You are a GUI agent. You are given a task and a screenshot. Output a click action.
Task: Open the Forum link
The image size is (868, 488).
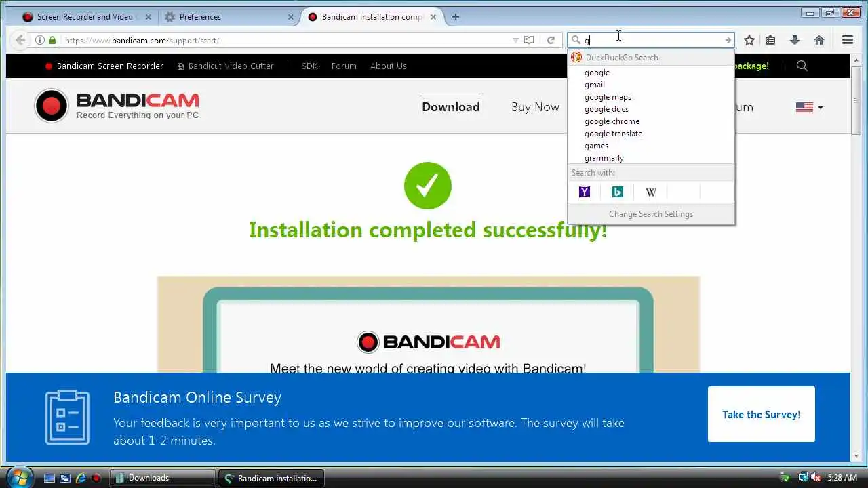[344, 66]
